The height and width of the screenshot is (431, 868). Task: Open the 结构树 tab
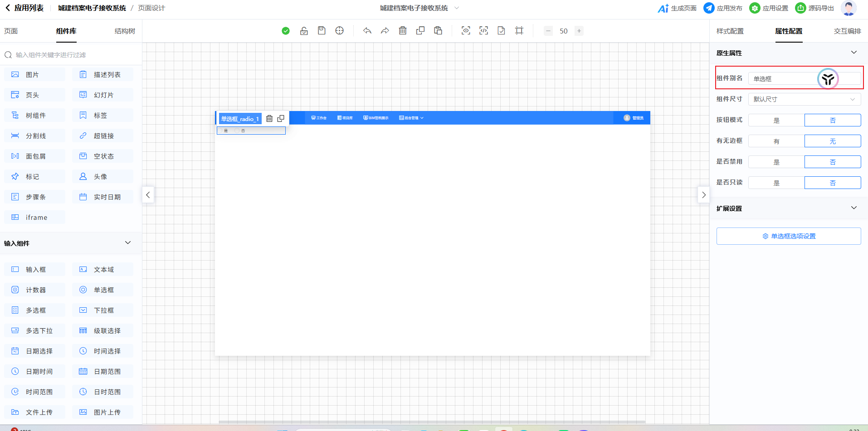(x=125, y=31)
